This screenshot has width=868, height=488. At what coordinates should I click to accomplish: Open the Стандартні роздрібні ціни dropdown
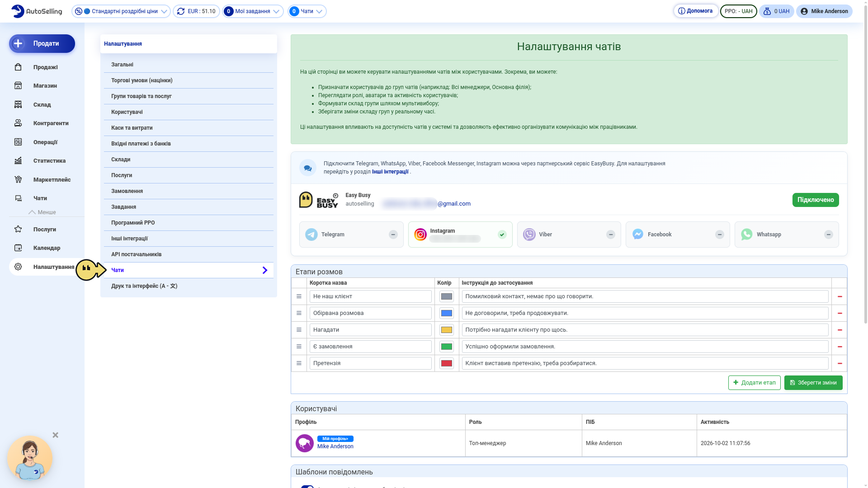(121, 11)
